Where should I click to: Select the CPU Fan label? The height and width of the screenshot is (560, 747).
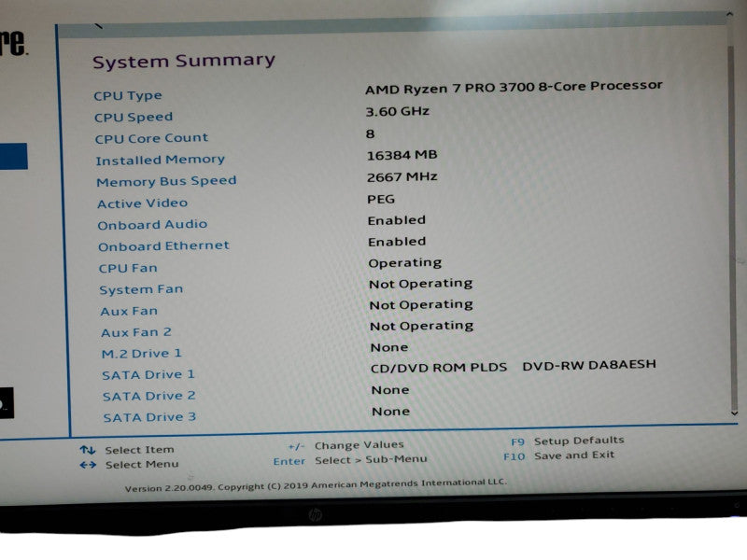click(x=128, y=268)
